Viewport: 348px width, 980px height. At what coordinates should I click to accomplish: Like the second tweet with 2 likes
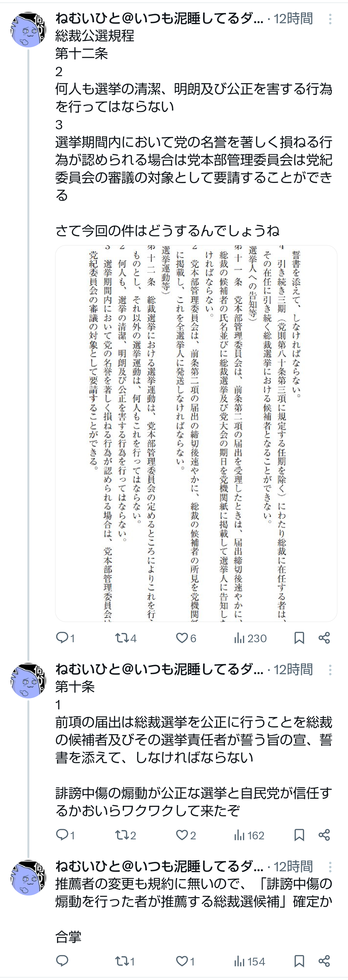click(x=182, y=835)
